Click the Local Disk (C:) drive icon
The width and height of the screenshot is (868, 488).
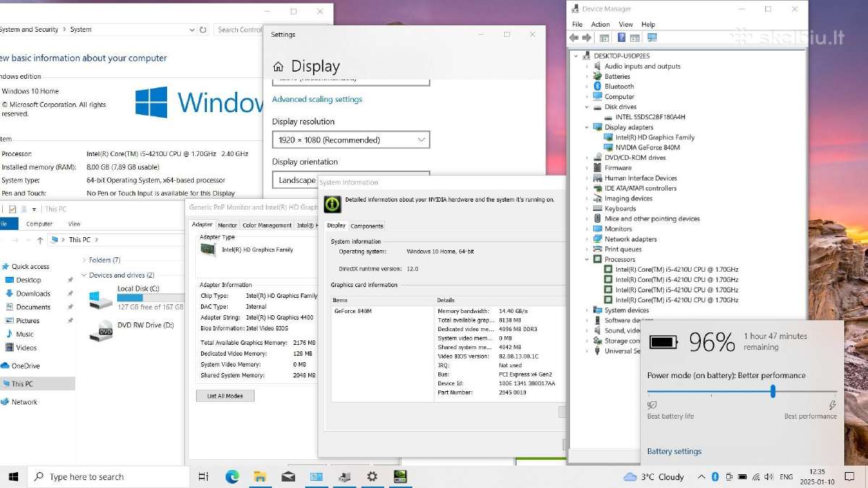[100, 299]
